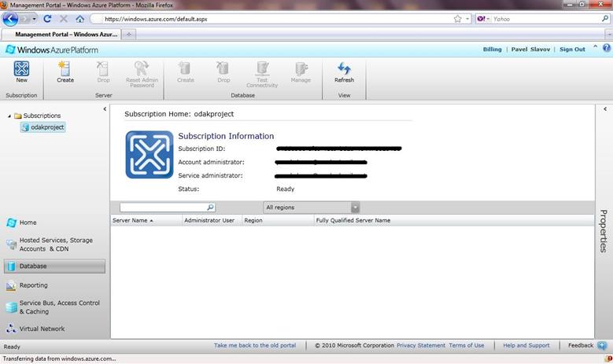Open the URL bar history dropdown
Screen dimensions: 613x364
(467, 19)
